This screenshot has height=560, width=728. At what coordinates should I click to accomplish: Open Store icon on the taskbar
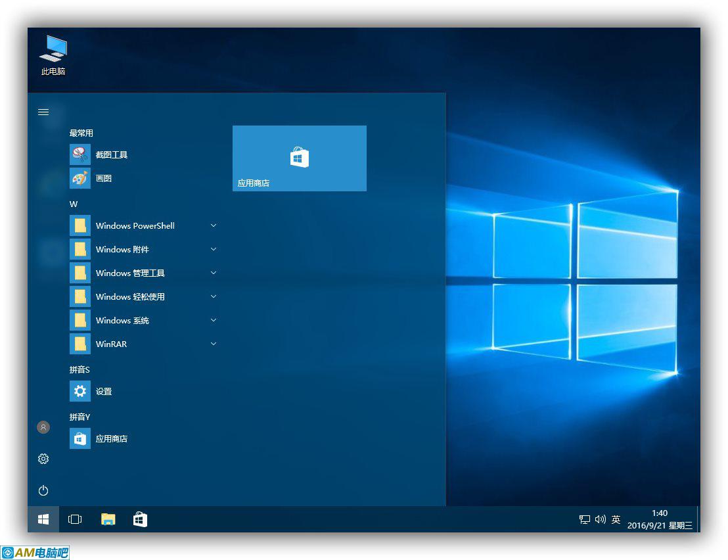(140, 519)
